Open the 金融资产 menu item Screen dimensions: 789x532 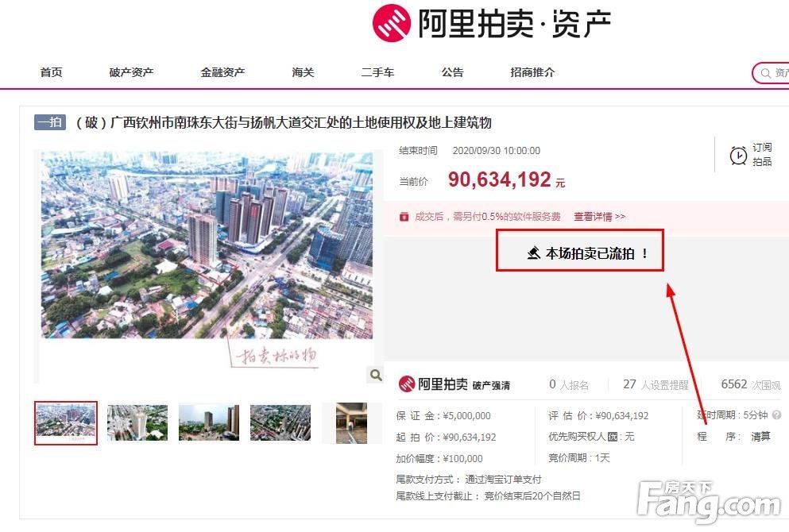point(222,72)
